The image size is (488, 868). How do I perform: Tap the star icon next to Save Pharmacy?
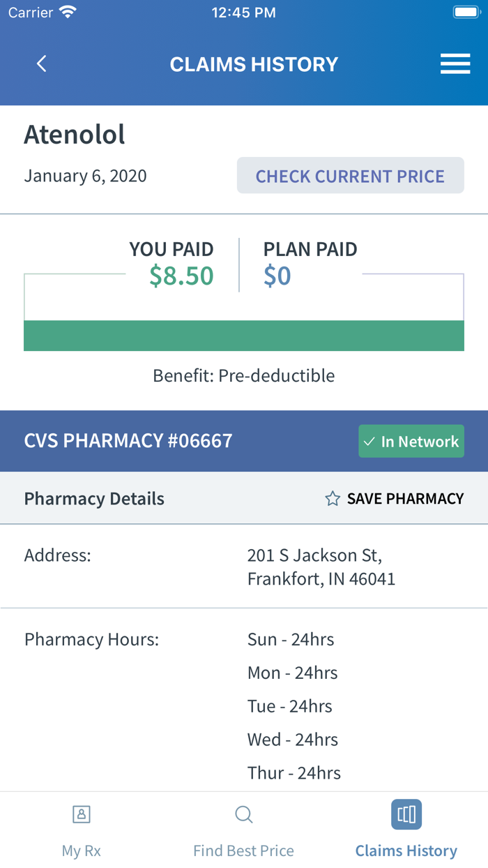click(x=332, y=498)
